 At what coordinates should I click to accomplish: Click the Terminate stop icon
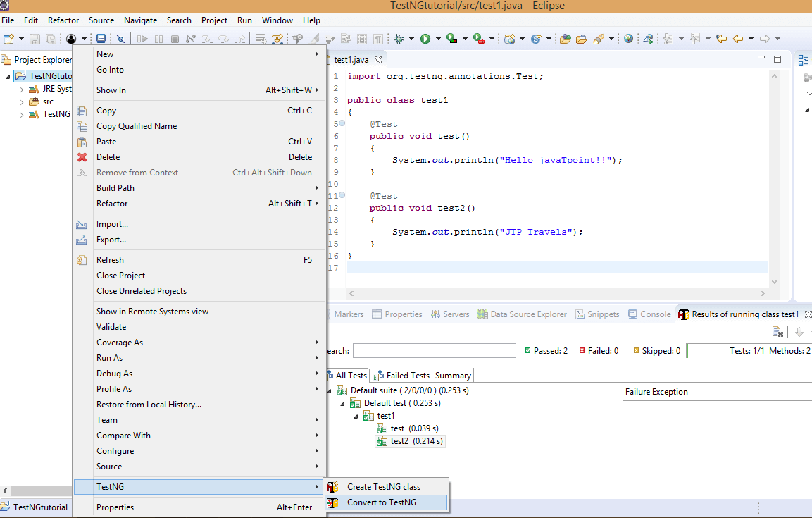[x=175, y=39]
